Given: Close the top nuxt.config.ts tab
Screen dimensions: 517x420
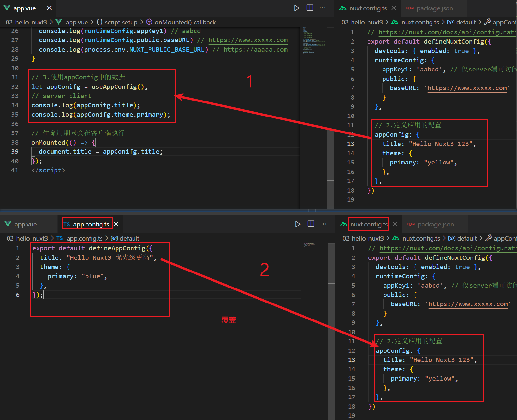Looking at the screenshot, I should pyautogui.click(x=394, y=8).
